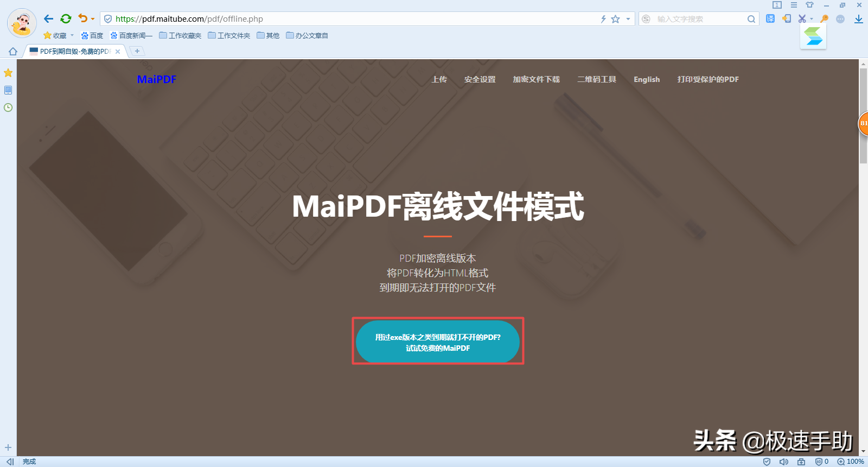Open 工作收藏夹 bookmark folder
This screenshot has width=868, height=467.
(180, 35)
